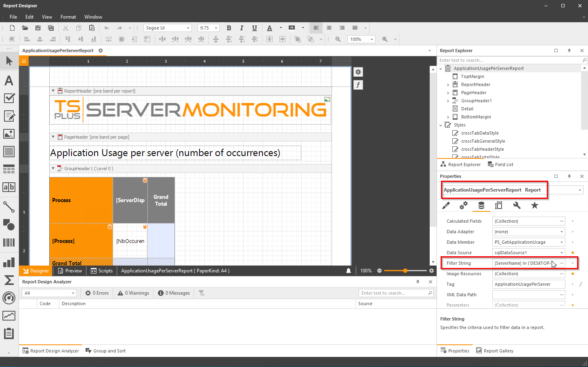588x367 pixels.
Task: Open the Filter String editor via ellipsis button
Action: [561, 263]
